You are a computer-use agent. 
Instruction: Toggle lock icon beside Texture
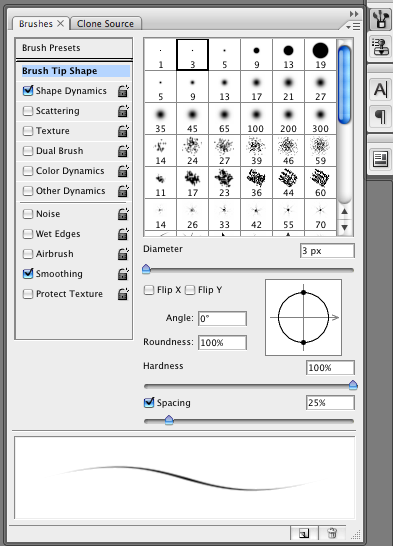pyautogui.click(x=123, y=131)
